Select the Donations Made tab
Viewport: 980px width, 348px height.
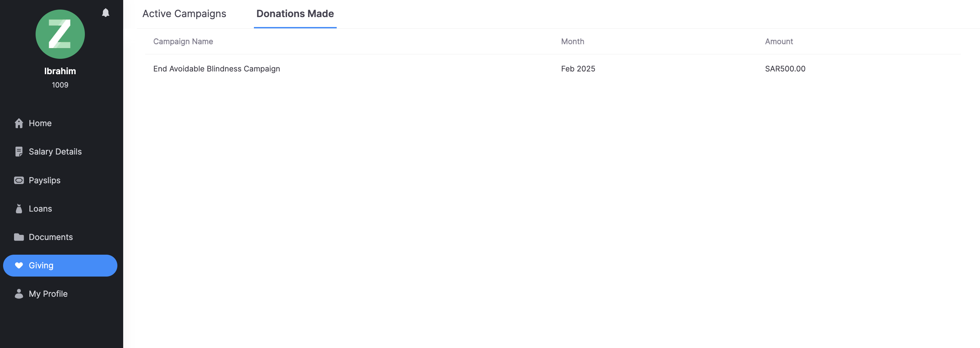coord(295,14)
